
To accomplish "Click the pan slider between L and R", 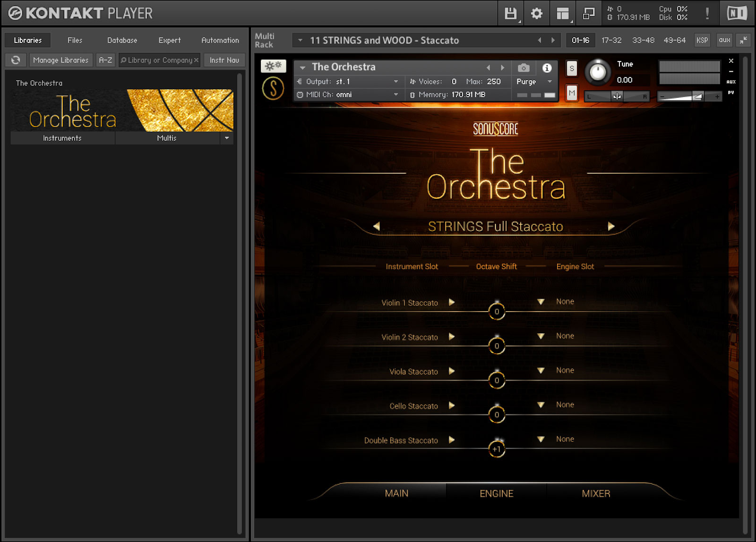I will tap(617, 96).
